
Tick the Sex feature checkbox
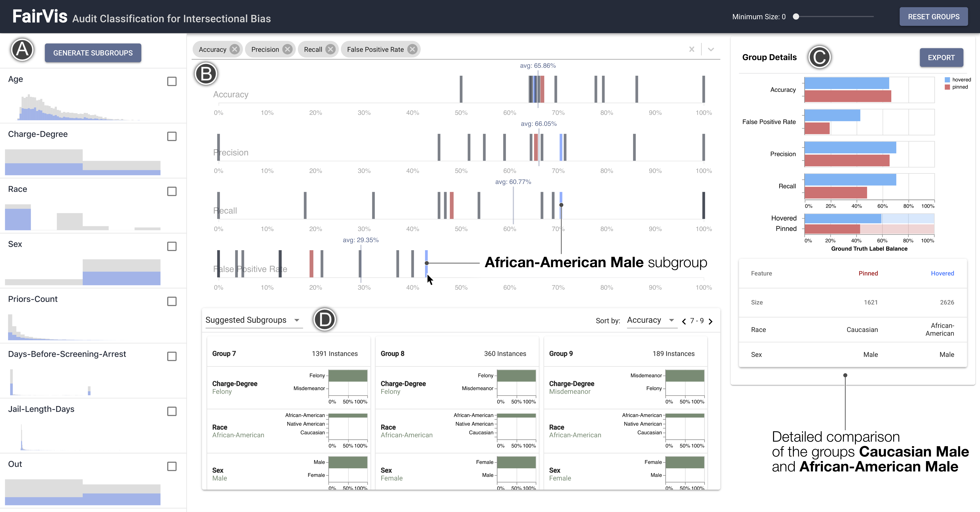click(x=172, y=246)
